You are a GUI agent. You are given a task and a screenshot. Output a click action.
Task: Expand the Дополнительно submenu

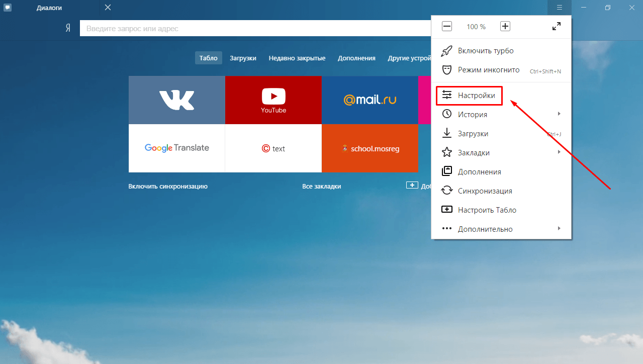pos(501,229)
